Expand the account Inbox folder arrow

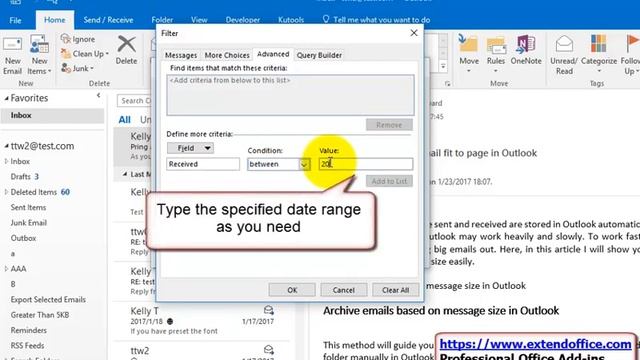pyautogui.click(x=6, y=162)
